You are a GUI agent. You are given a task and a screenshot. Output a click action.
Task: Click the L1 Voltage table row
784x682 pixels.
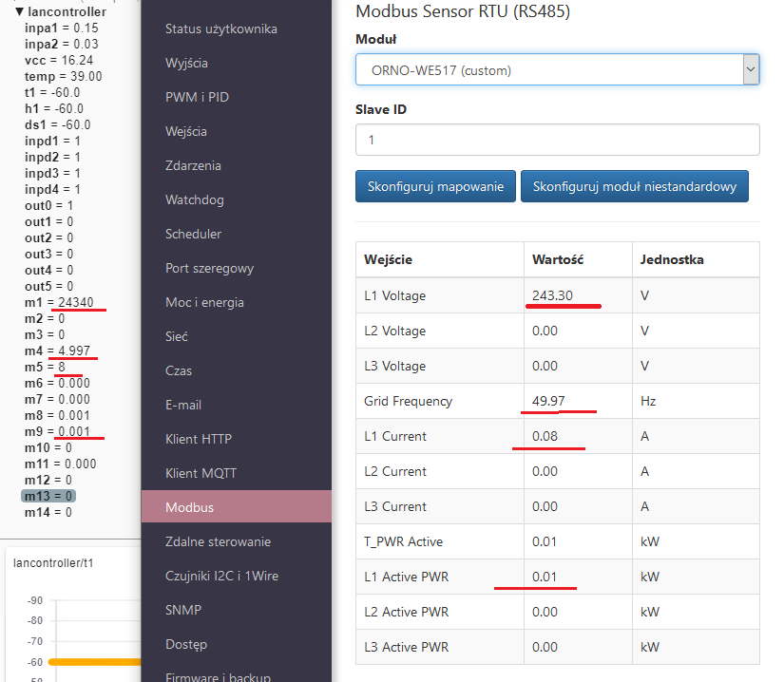coord(556,295)
